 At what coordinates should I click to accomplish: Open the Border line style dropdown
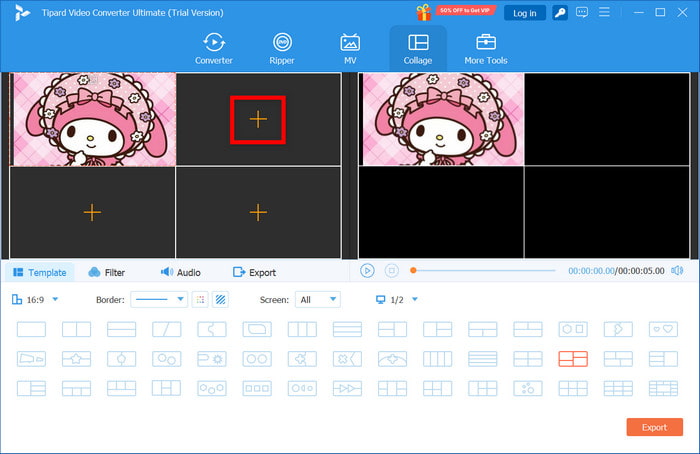159,300
